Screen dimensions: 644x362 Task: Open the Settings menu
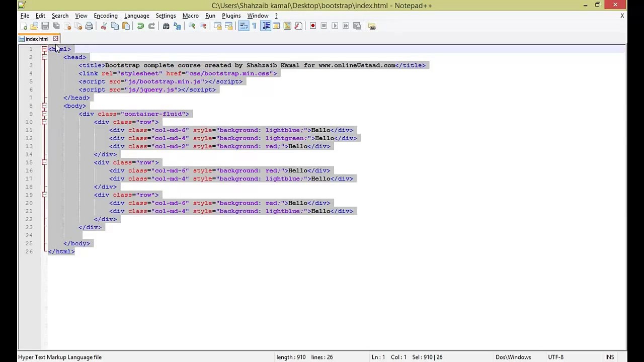coord(166,16)
